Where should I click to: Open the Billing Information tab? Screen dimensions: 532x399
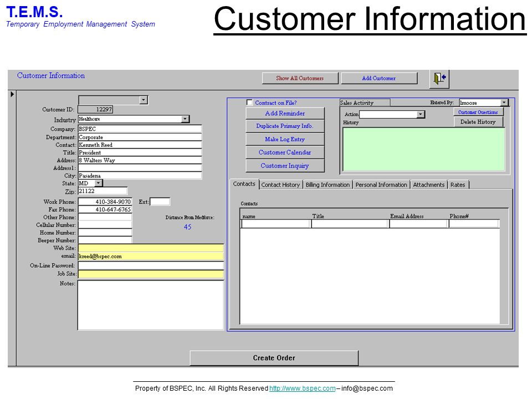point(328,185)
